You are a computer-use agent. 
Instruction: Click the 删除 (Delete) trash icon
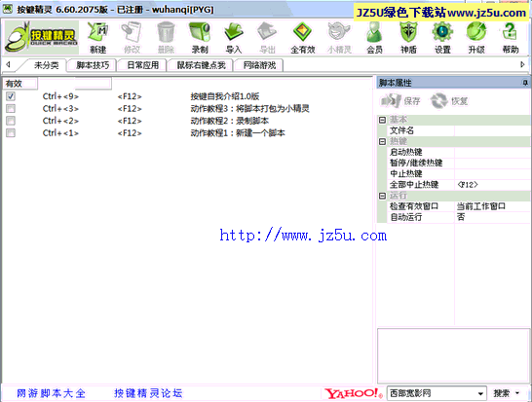pos(166,37)
